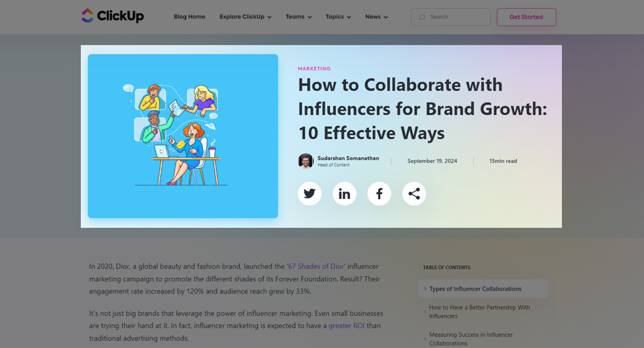Screen dimensions: 644x348
Task: Click the ClickUp logo
Action: (113, 16)
